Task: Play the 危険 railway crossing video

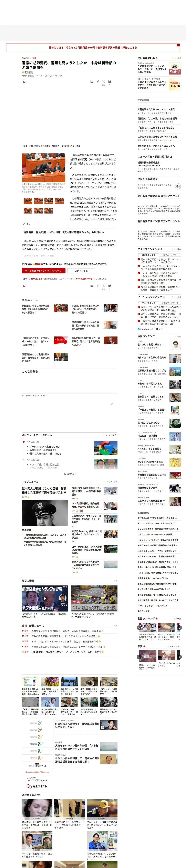Action: click(94, 598)
